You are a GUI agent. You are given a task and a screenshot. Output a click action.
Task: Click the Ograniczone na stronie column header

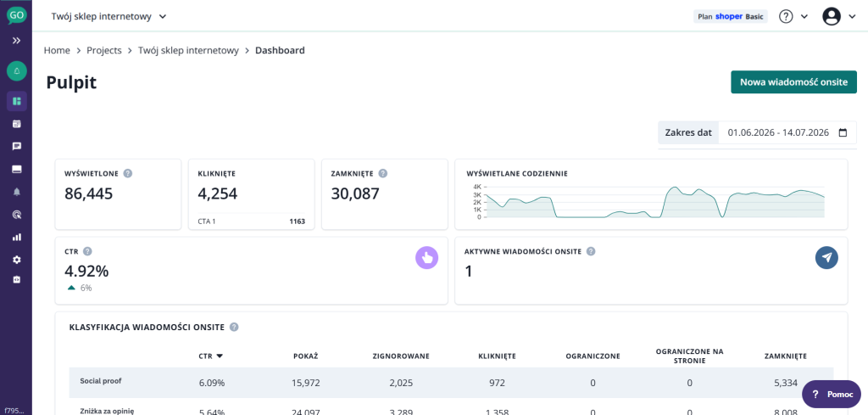pos(690,356)
